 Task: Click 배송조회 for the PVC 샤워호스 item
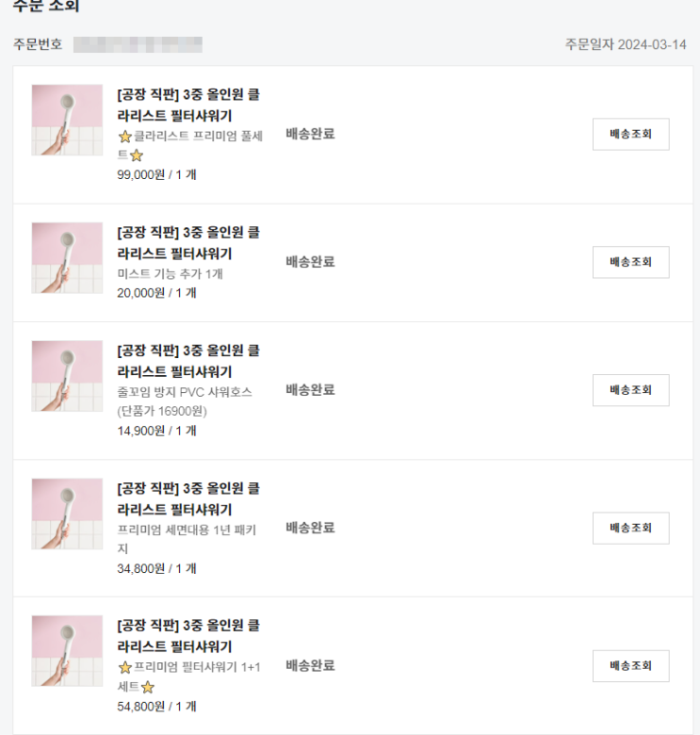[630, 390]
